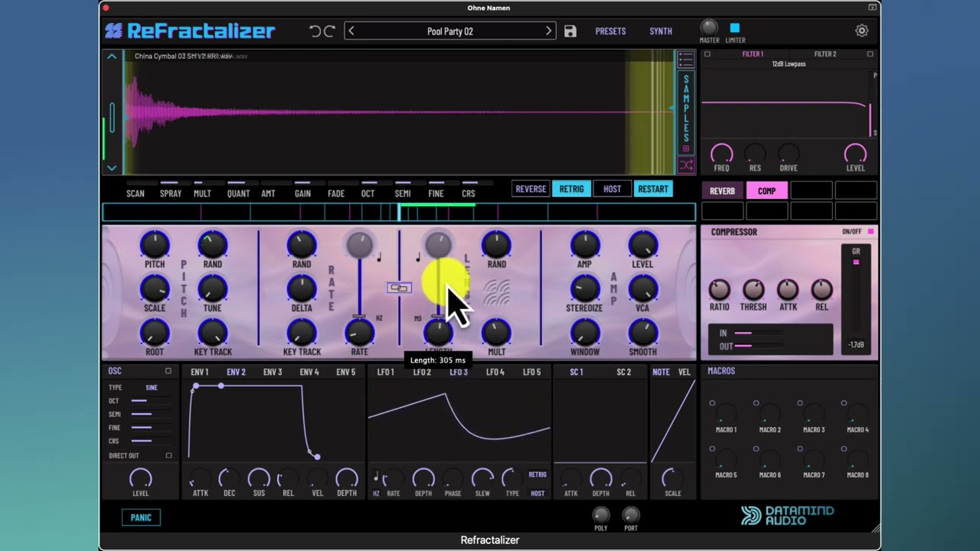
Task: Click the PITCH knob
Action: 155,245
